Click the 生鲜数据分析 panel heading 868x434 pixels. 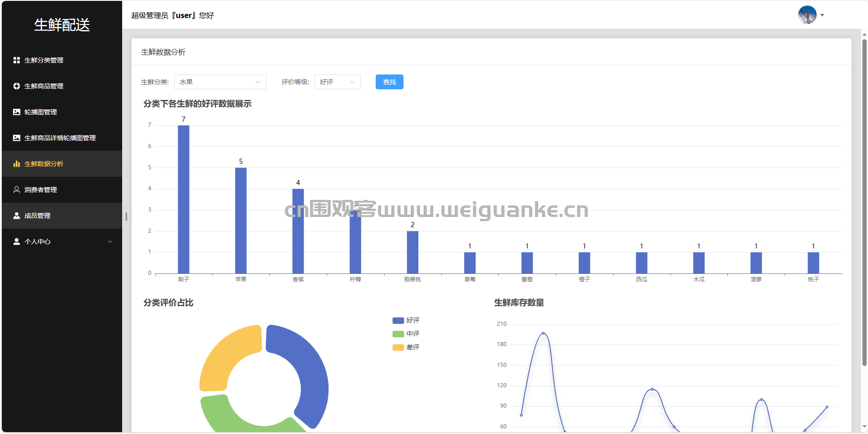click(163, 52)
